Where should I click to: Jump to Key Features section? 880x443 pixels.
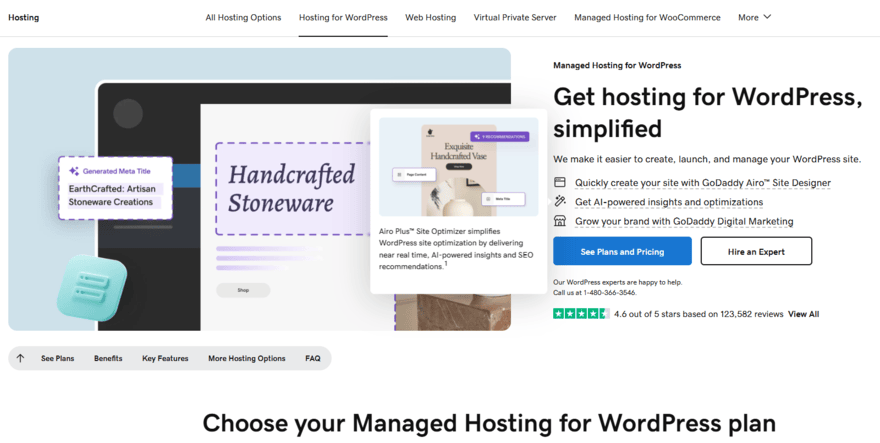point(165,358)
